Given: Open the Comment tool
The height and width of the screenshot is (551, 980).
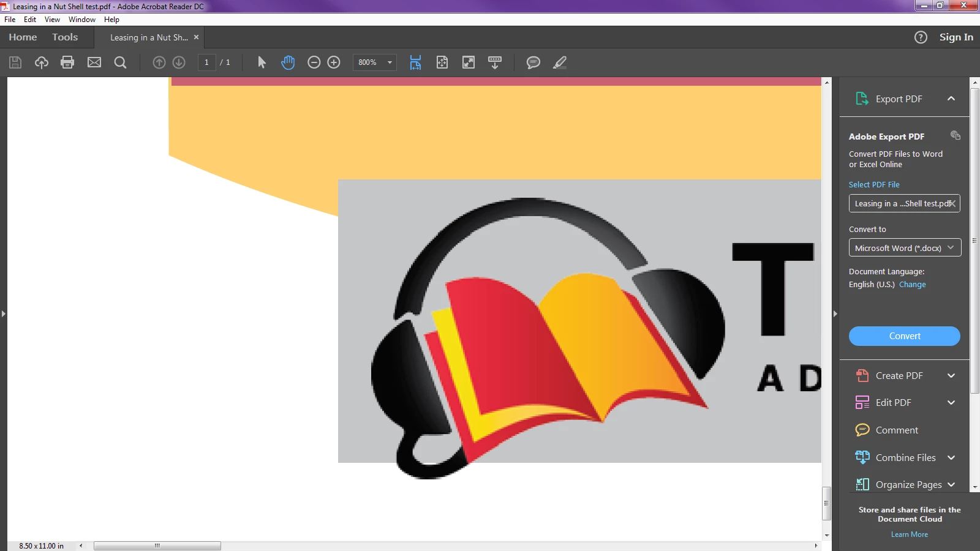Looking at the screenshot, I should [x=886, y=430].
